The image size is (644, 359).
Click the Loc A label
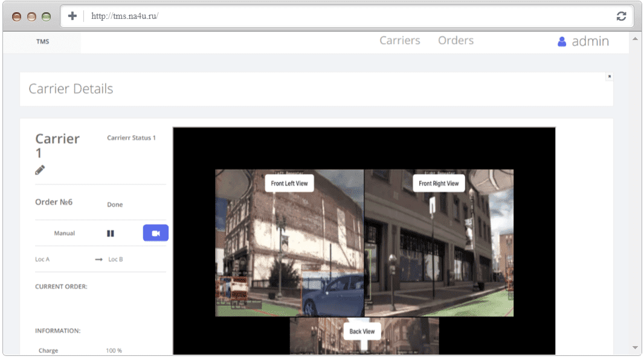[x=42, y=259]
